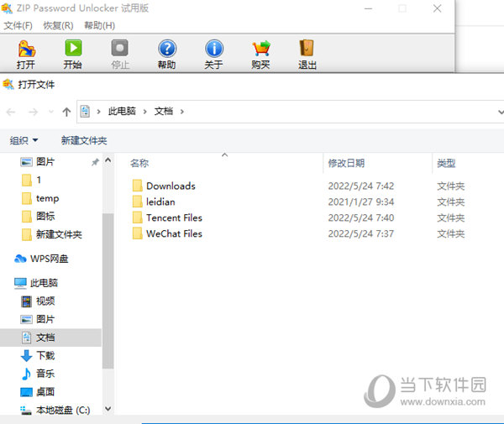This screenshot has height=424, width=504.
Task: Click 文档 in the address path
Action: (163, 111)
